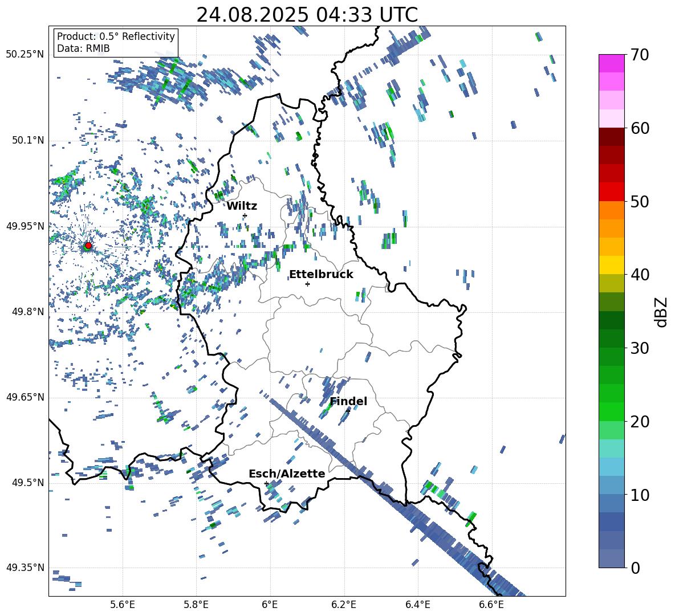Click the 50.1°N latitude label
This screenshot has height=616, width=675.
point(27,140)
